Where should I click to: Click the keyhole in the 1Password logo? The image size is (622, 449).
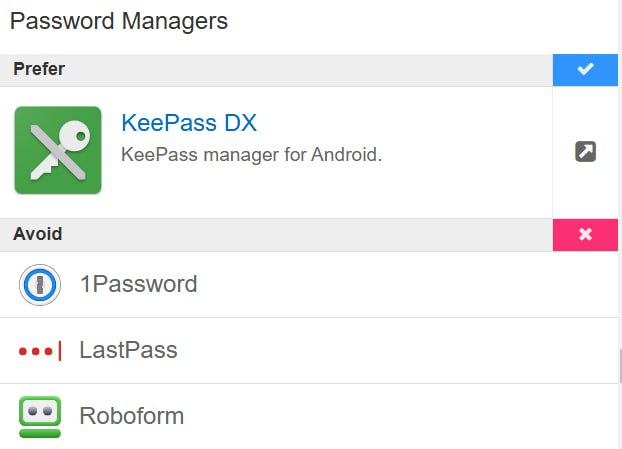click(x=40, y=285)
